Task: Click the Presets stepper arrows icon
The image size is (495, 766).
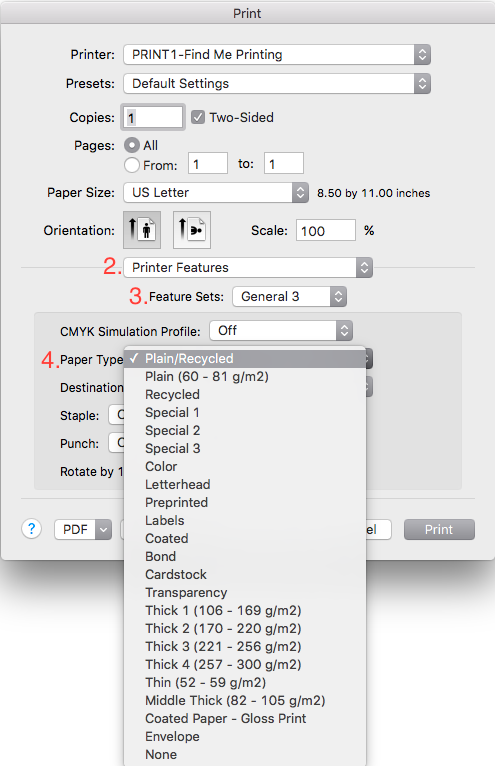Action: pyautogui.click(x=422, y=84)
